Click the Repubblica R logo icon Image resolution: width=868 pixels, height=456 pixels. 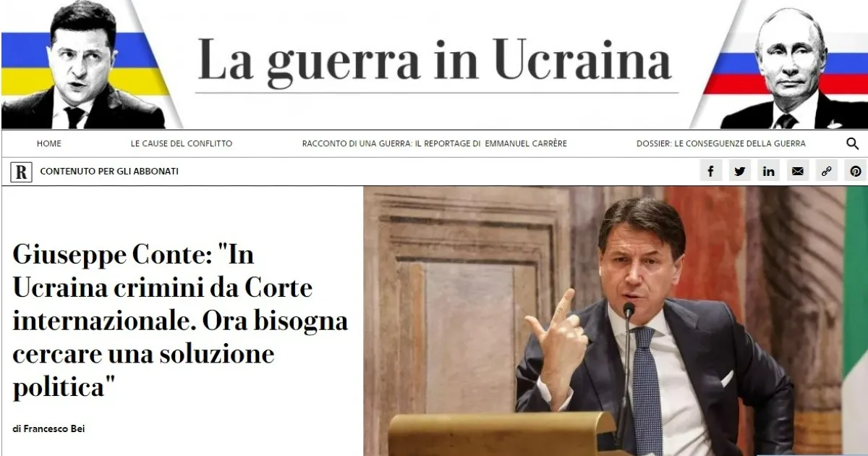click(21, 172)
